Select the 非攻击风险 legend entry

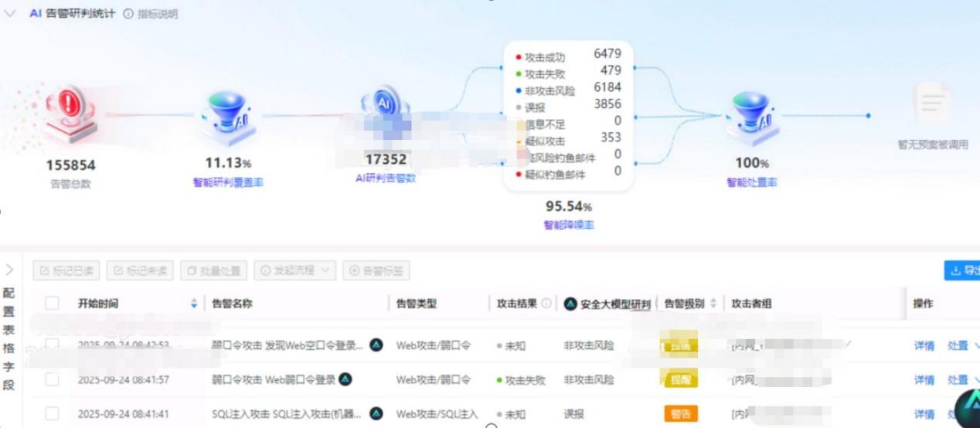point(546,91)
